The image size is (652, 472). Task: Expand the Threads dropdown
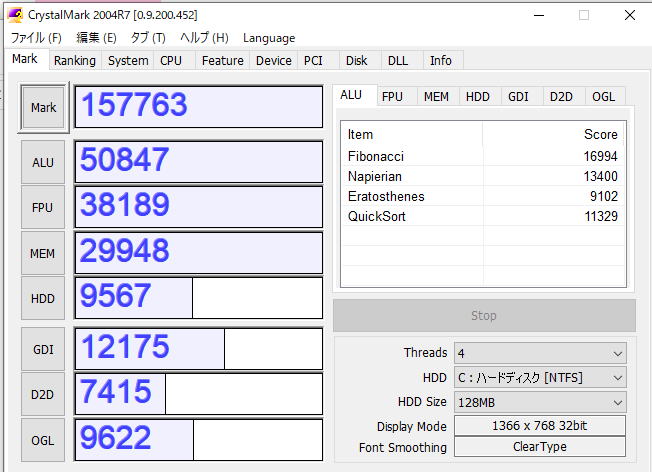coord(540,353)
